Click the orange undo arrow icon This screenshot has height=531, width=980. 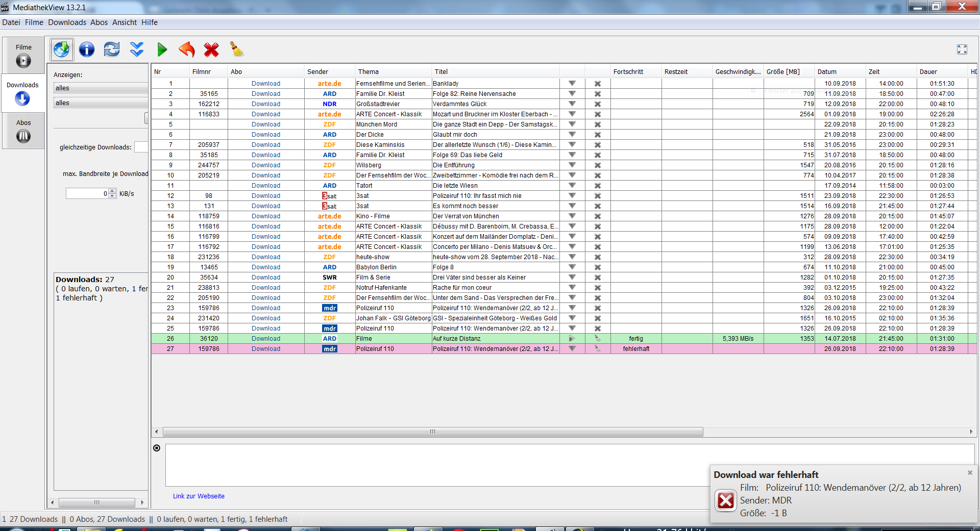(x=187, y=49)
